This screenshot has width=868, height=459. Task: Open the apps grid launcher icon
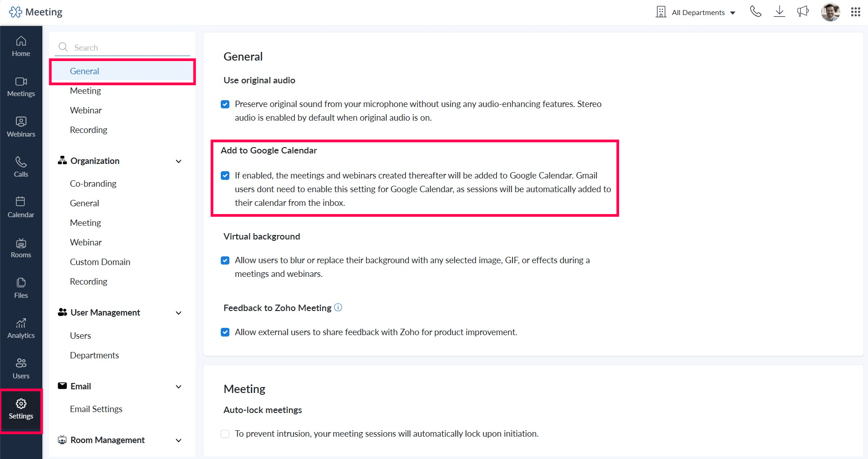click(x=856, y=12)
